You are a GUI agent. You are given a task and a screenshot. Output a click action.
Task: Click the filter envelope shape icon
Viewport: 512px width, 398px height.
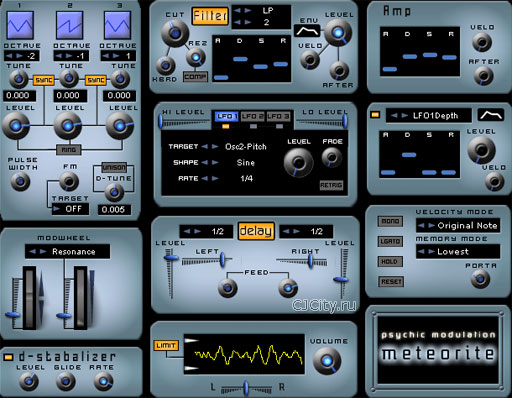pos(307,31)
